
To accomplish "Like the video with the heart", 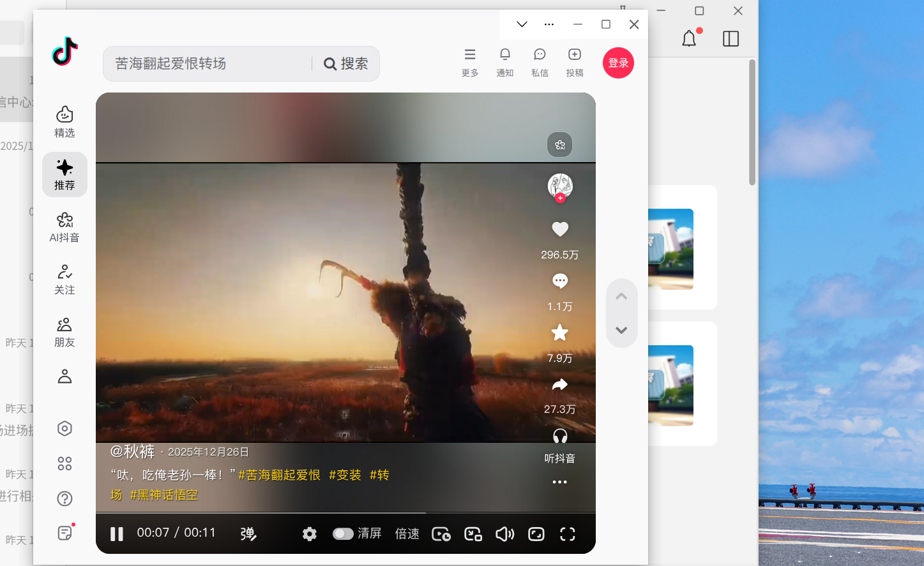I will pyautogui.click(x=560, y=229).
